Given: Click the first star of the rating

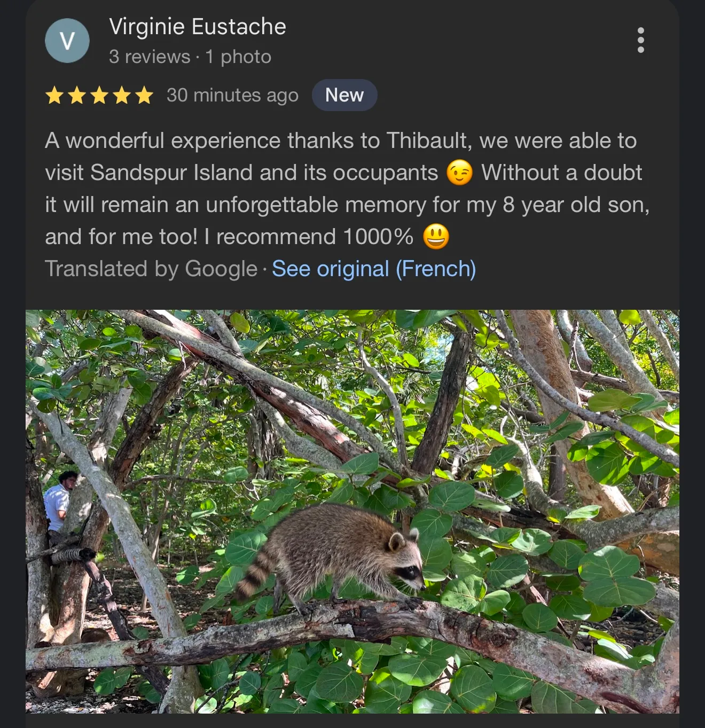Looking at the screenshot, I should [54, 96].
